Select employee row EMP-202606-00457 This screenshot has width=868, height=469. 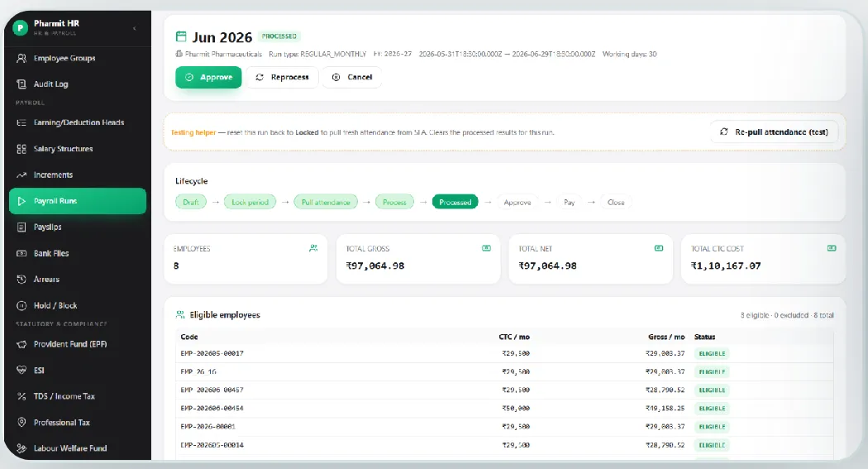click(504, 390)
